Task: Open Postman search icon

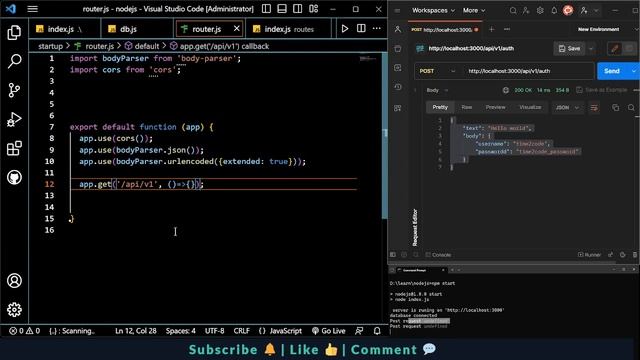Action: [x=513, y=11]
